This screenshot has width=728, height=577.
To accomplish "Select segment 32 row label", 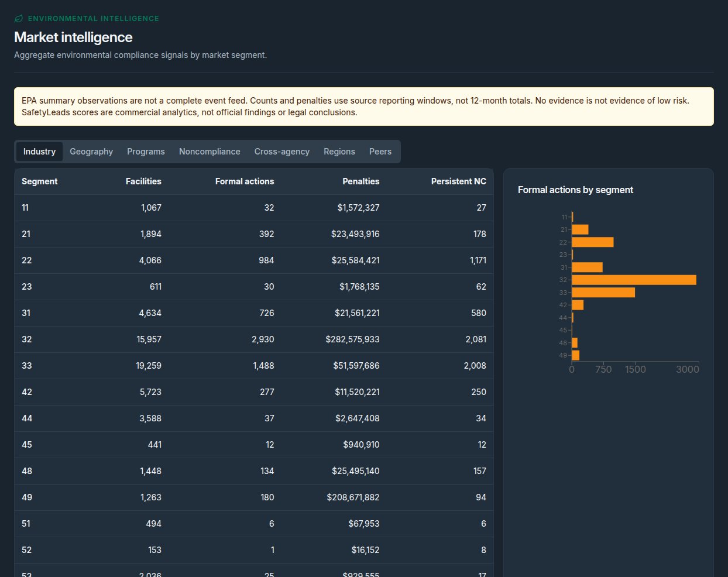I will click(27, 339).
